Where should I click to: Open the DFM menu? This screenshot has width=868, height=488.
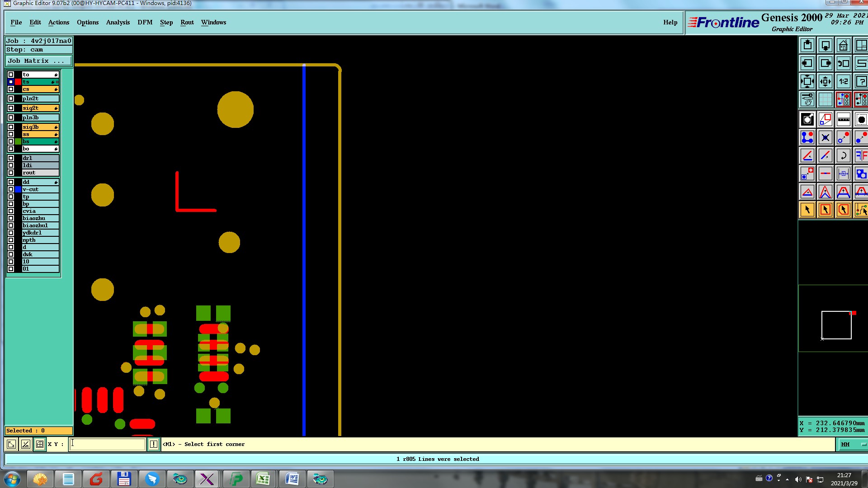(145, 22)
